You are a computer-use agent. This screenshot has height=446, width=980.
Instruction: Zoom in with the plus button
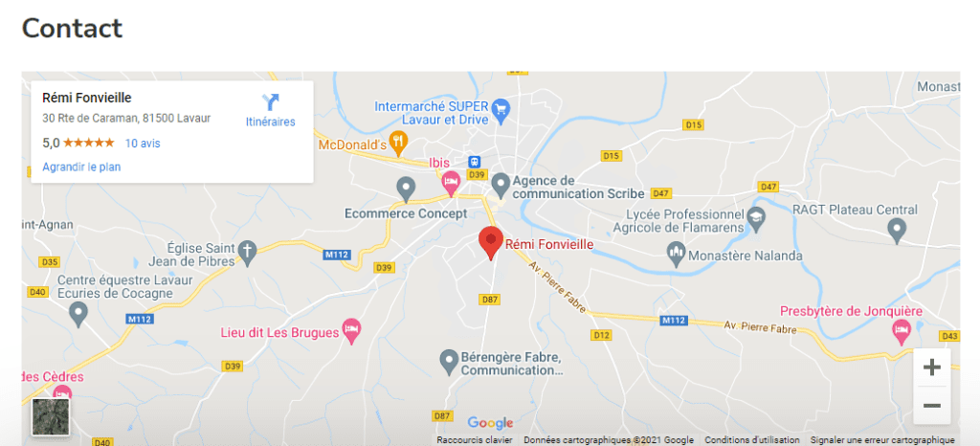(x=932, y=368)
